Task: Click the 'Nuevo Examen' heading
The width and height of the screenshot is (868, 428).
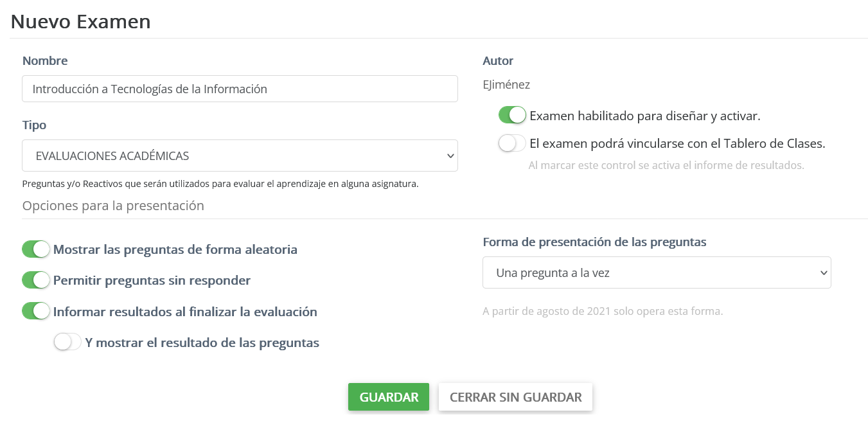Action: tap(81, 21)
